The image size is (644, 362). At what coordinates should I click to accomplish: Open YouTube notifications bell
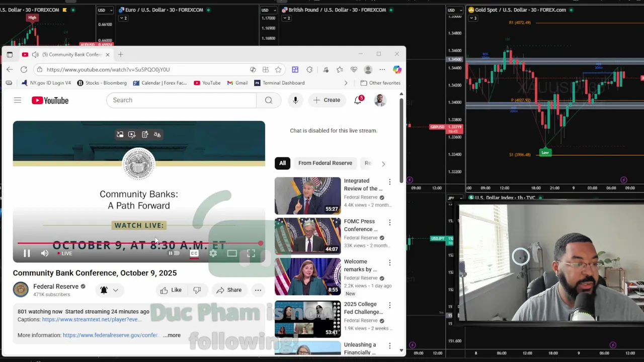coord(358,100)
